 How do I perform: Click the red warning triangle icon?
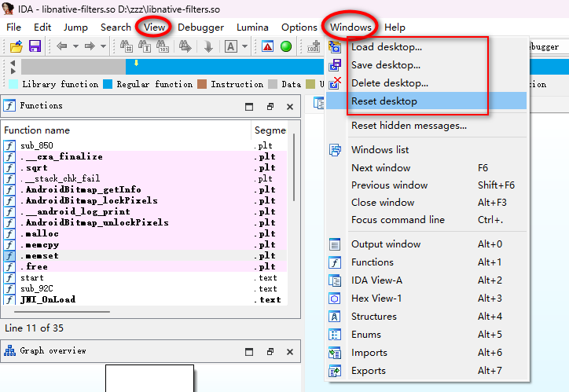tap(268, 46)
